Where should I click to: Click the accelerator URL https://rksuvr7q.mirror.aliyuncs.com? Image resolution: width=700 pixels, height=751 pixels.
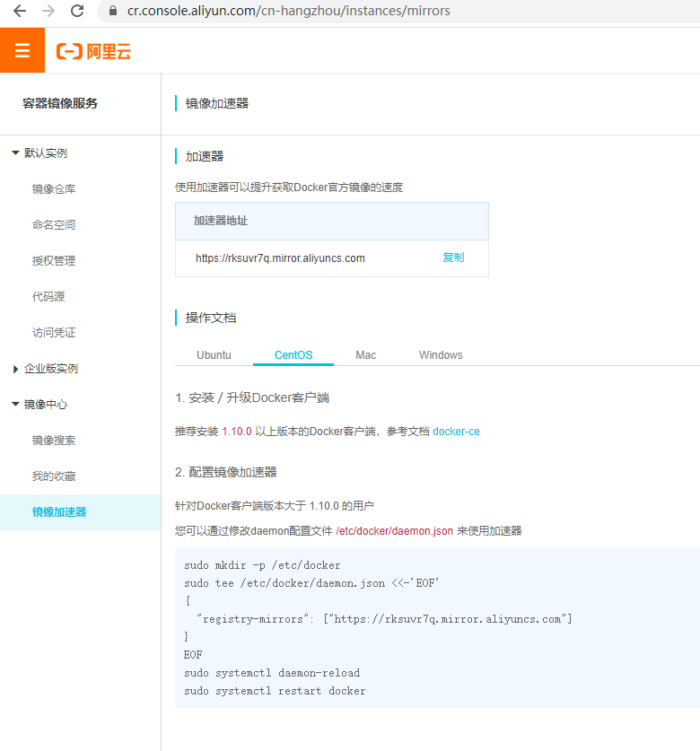[x=280, y=258]
